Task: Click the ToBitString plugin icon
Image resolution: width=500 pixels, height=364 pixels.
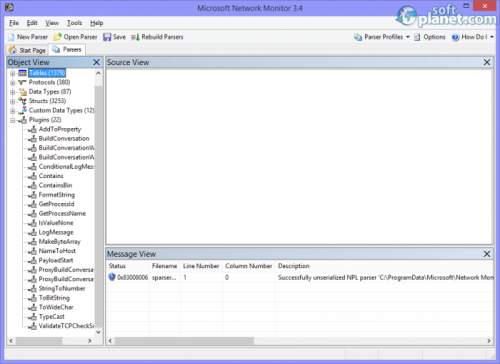Action: [32, 298]
